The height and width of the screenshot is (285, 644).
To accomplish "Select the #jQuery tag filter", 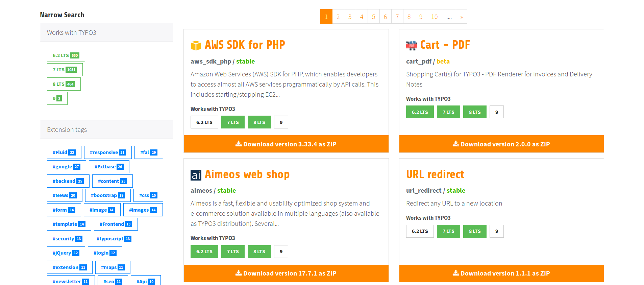I will click(66, 253).
